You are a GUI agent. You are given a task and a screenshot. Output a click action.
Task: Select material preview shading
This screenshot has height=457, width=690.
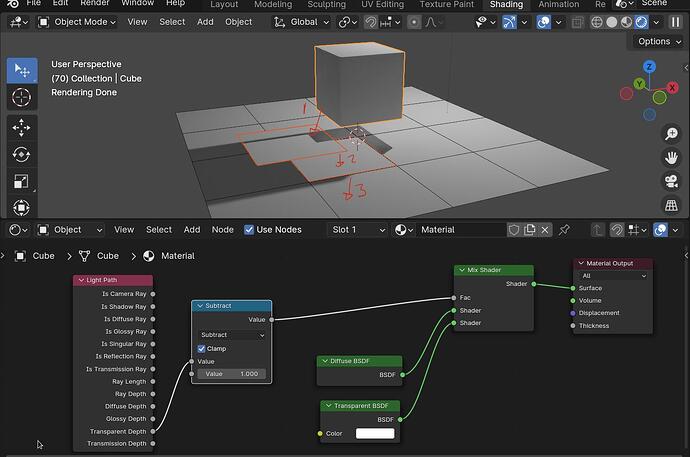pos(626,22)
